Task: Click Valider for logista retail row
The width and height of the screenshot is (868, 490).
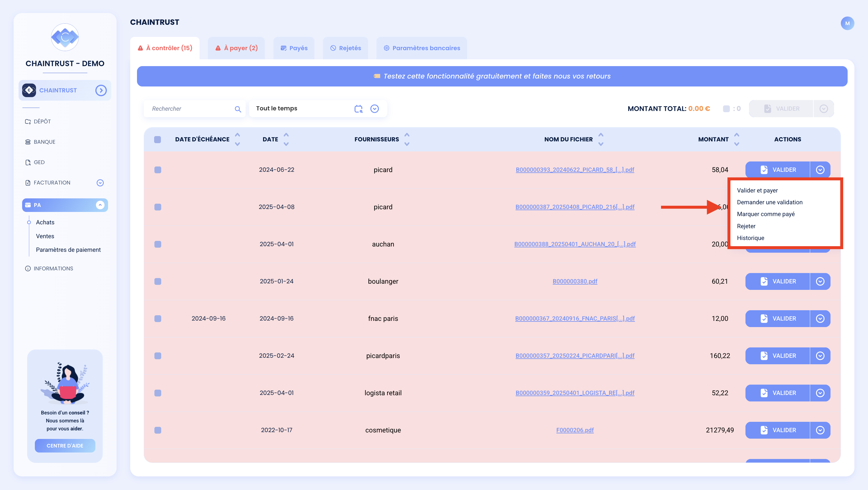Action: pos(778,393)
